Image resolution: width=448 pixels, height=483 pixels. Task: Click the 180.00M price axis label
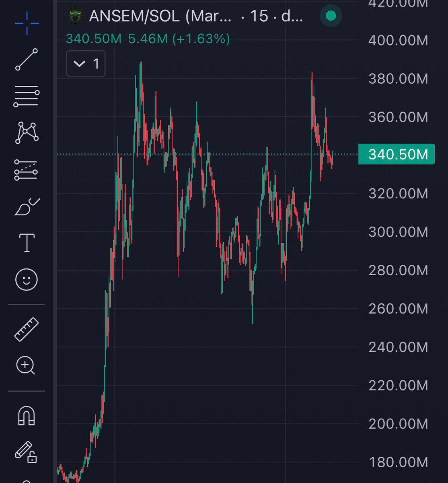coord(398,462)
